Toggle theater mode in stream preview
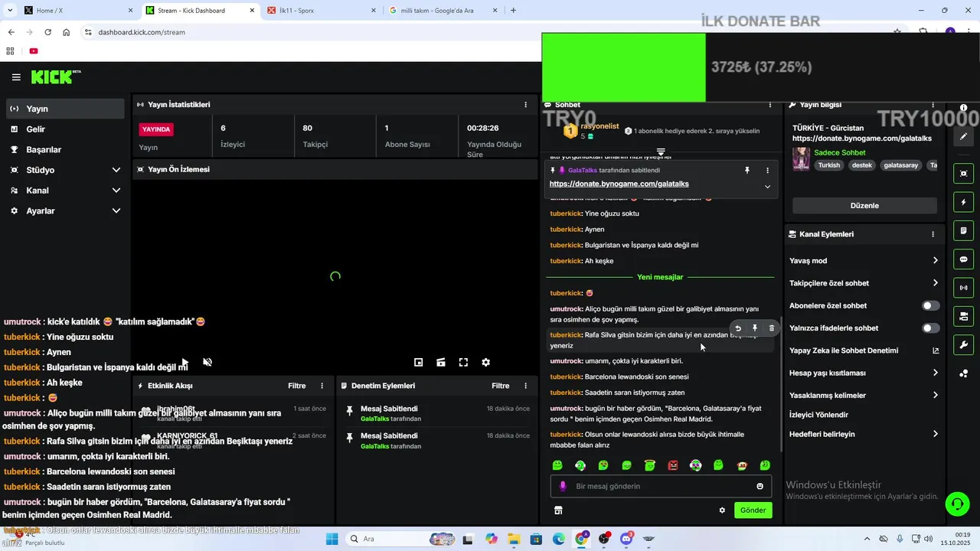This screenshot has width=980, height=551. click(x=441, y=363)
